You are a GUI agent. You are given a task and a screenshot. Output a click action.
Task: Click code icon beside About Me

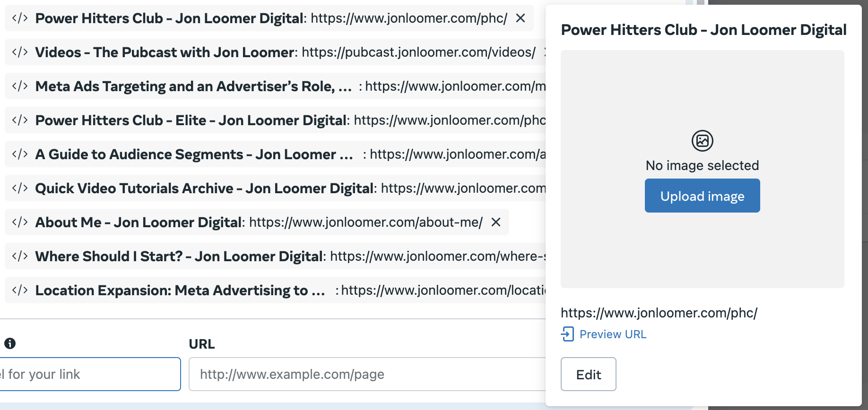(x=20, y=222)
